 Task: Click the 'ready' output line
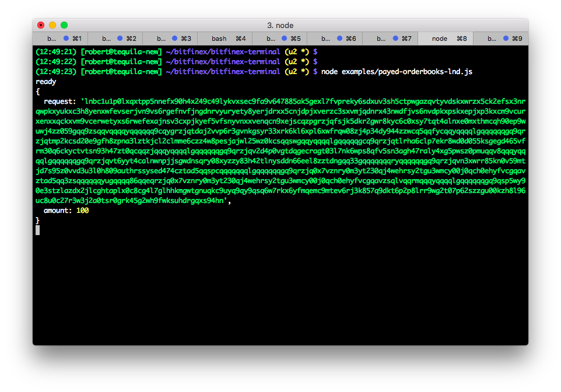(46, 82)
